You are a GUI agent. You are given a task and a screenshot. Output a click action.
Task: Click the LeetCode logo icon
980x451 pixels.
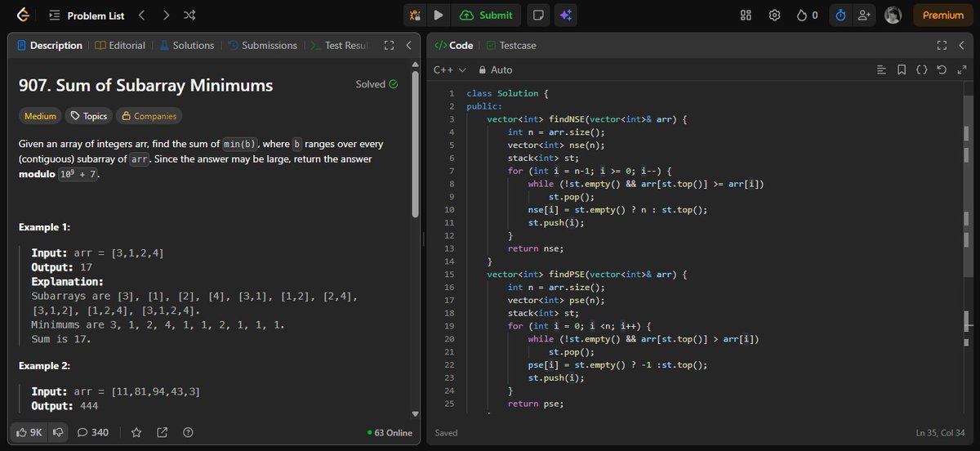(x=24, y=15)
